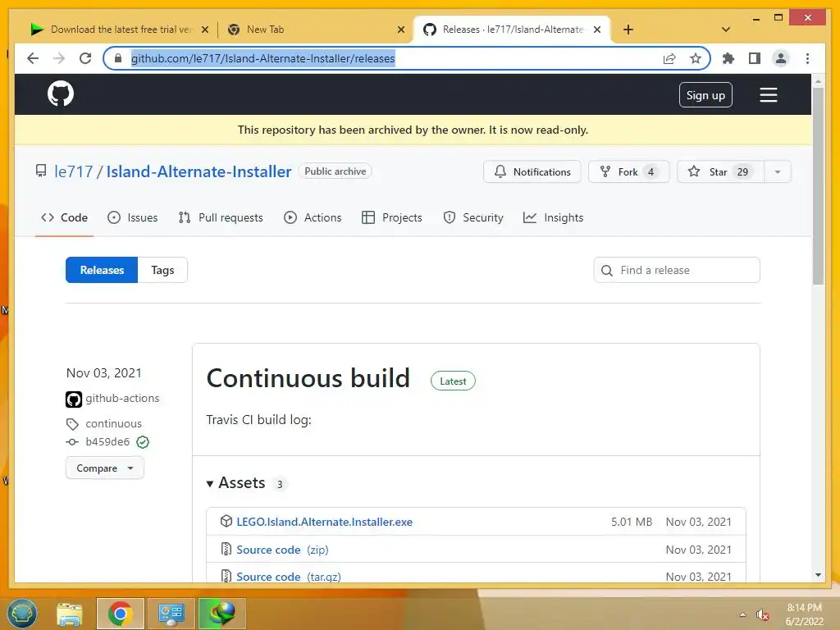The height and width of the screenshot is (630, 840).
Task: Star the repository with the Star button
Action: tap(720, 171)
